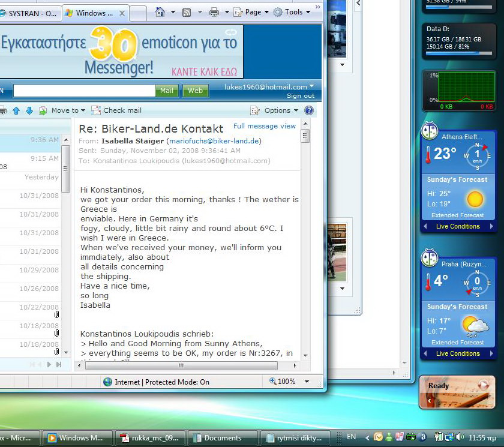Viewport: 504px width, 447px height.
Task: Click the Check mail toolbar item
Action: pos(116,110)
